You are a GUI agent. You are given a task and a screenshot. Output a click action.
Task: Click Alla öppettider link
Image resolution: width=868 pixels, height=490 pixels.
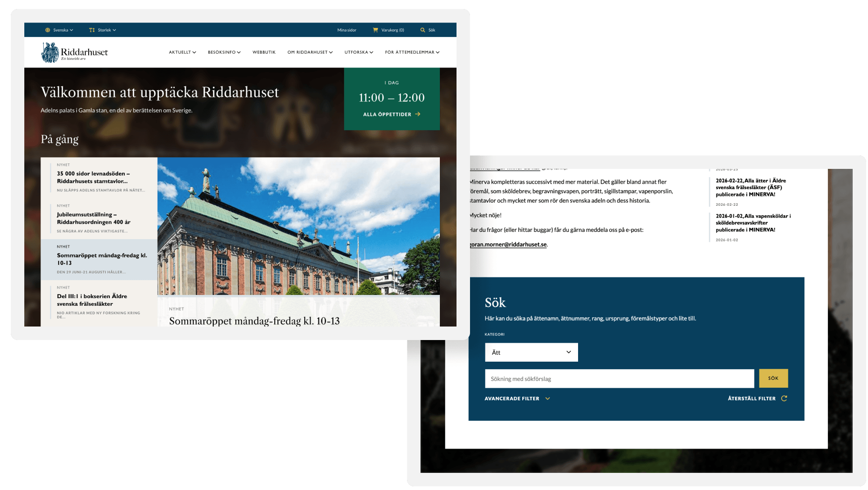(392, 114)
